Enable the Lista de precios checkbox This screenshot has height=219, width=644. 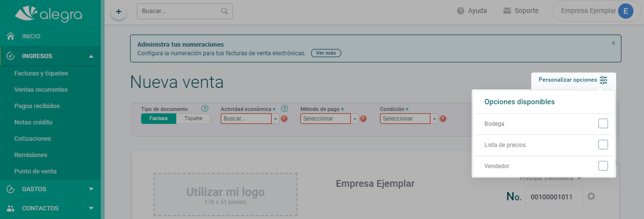[603, 144]
